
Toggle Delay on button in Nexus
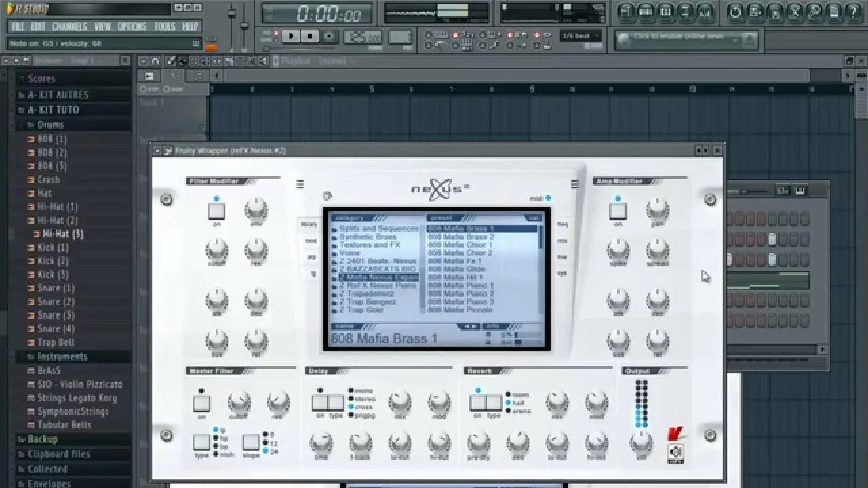tap(320, 403)
